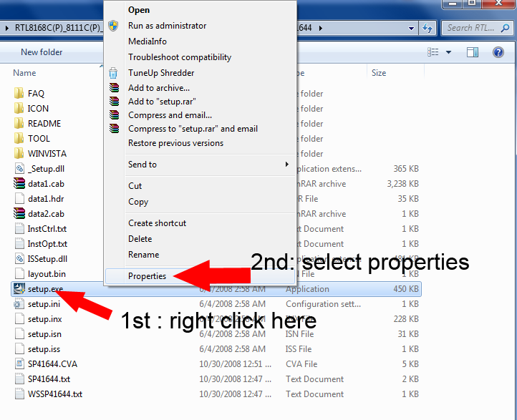Click the InstCtrl.txt document icon
This screenshot has width=517, height=420.
point(19,229)
